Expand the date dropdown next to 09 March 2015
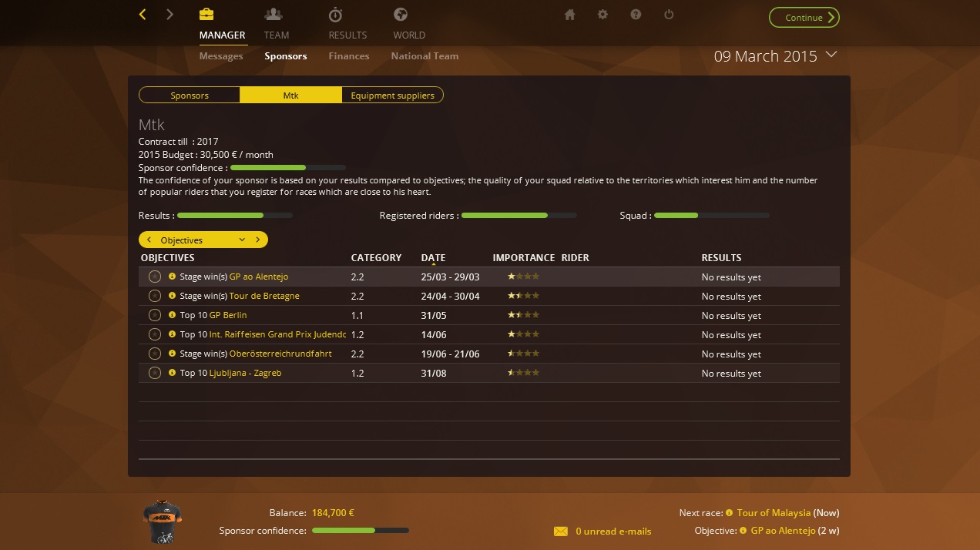The width and height of the screenshot is (980, 550). 831,55
